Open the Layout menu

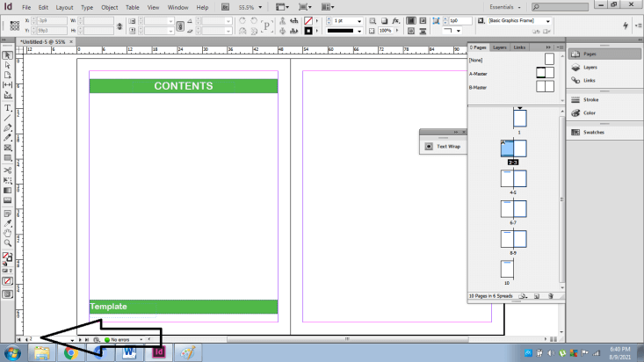(64, 7)
